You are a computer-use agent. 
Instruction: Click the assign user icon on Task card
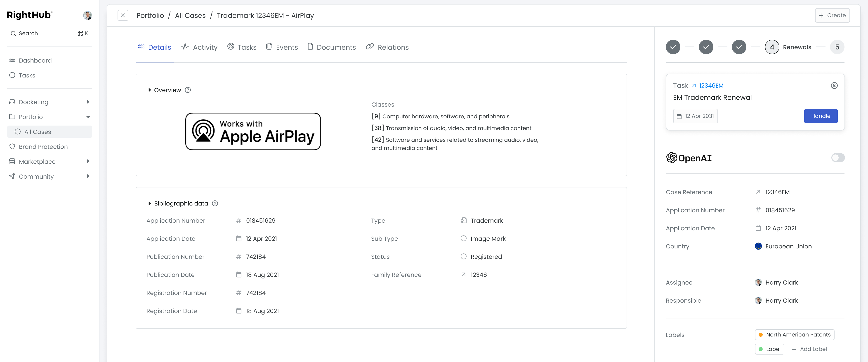[x=834, y=86]
